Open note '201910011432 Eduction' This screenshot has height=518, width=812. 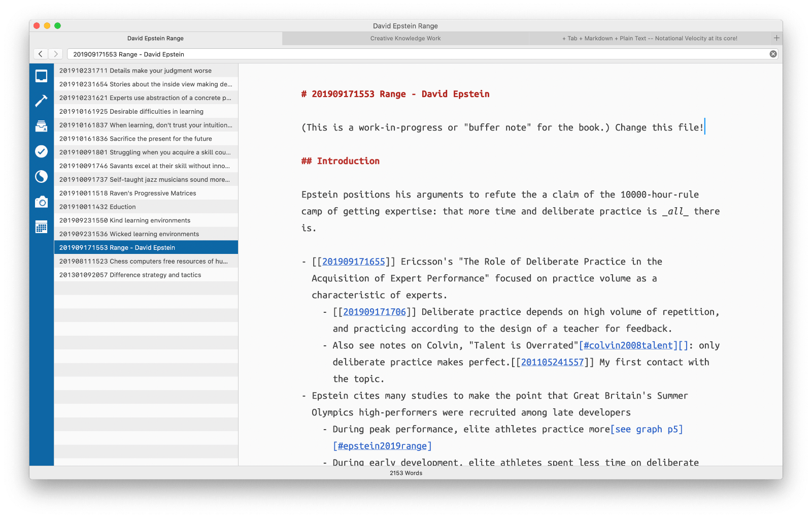pos(146,207)
